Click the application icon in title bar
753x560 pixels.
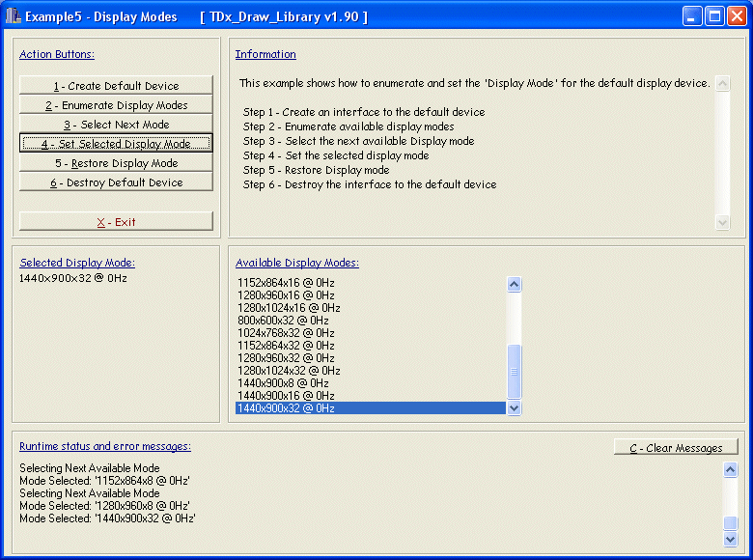click(14, 16)
